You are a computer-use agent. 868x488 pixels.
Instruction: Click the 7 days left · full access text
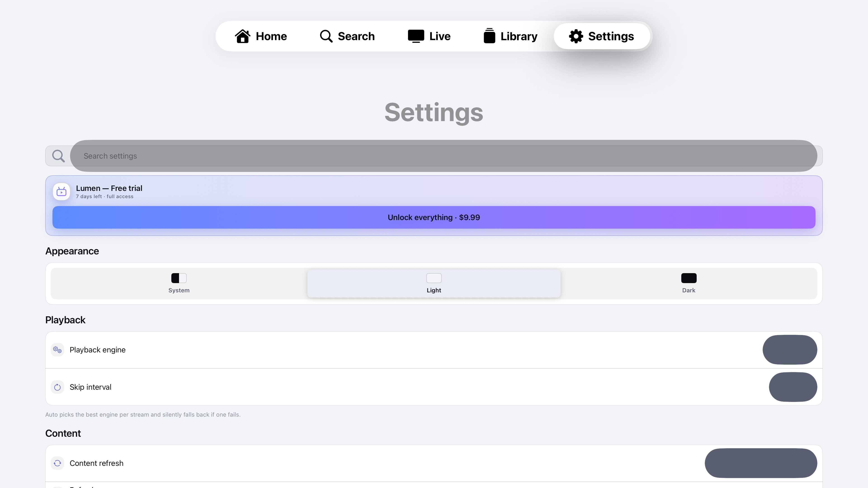pyautogui.click(x=104, y=196)
